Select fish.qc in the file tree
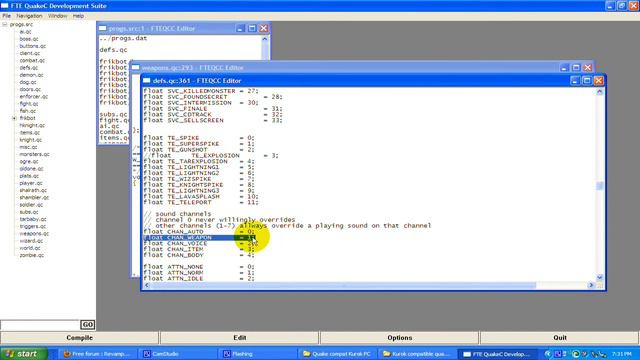This screenshot has height=360, width=640. pyautogui.click(x=27, y=111)
